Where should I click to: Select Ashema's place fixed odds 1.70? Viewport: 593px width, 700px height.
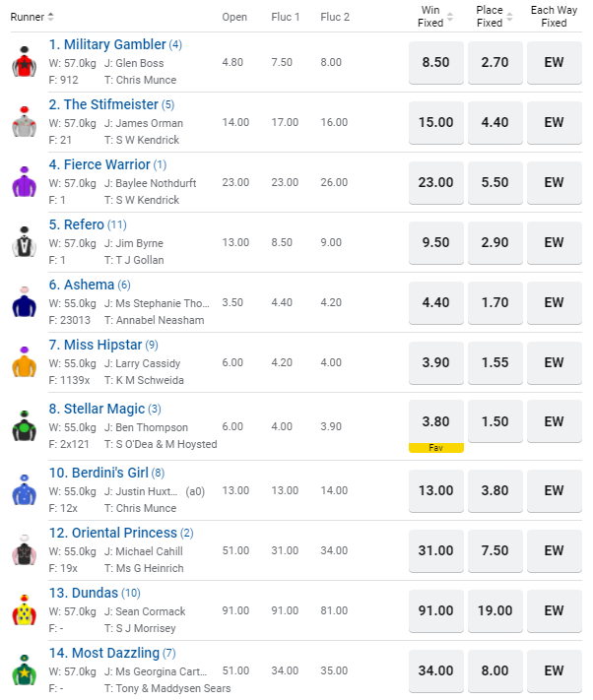(495, 302)
